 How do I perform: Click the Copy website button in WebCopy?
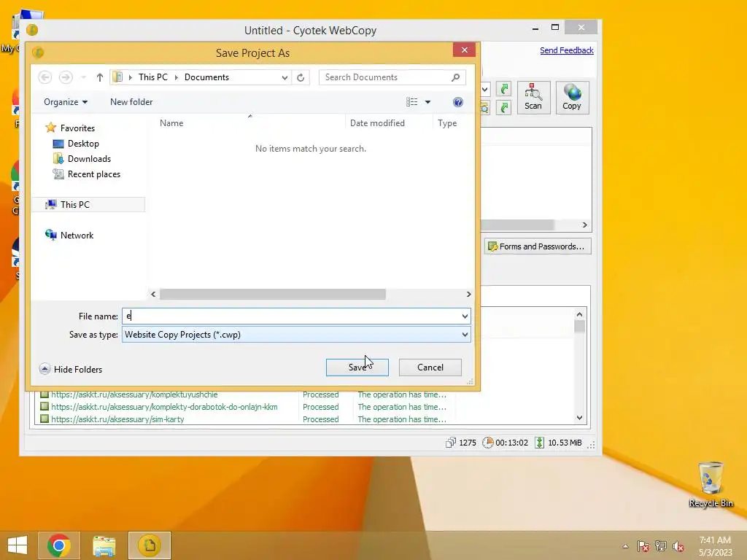(572, 97)
